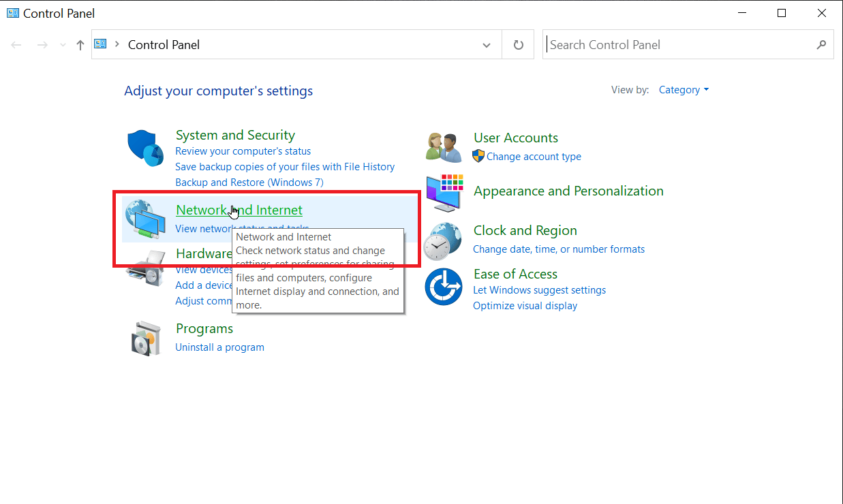Refresh the Control Panel view
This screenshot has width=843, height=504.
tap(519, 45)
